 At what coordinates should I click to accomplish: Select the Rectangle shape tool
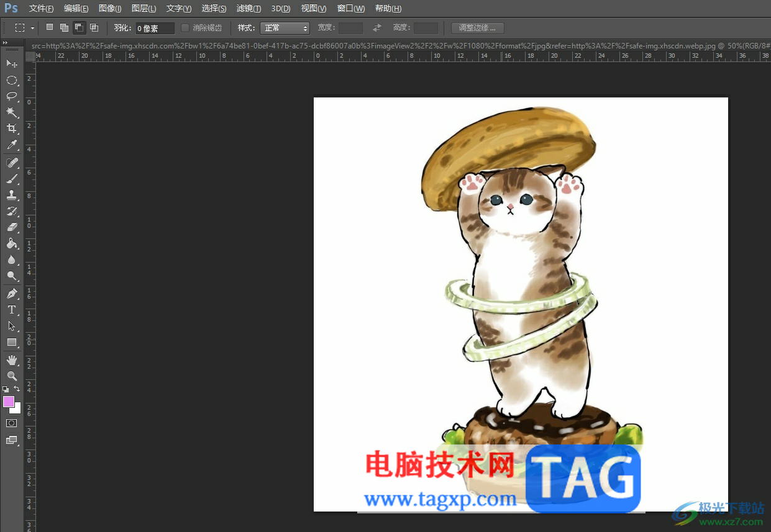(12, 342)
